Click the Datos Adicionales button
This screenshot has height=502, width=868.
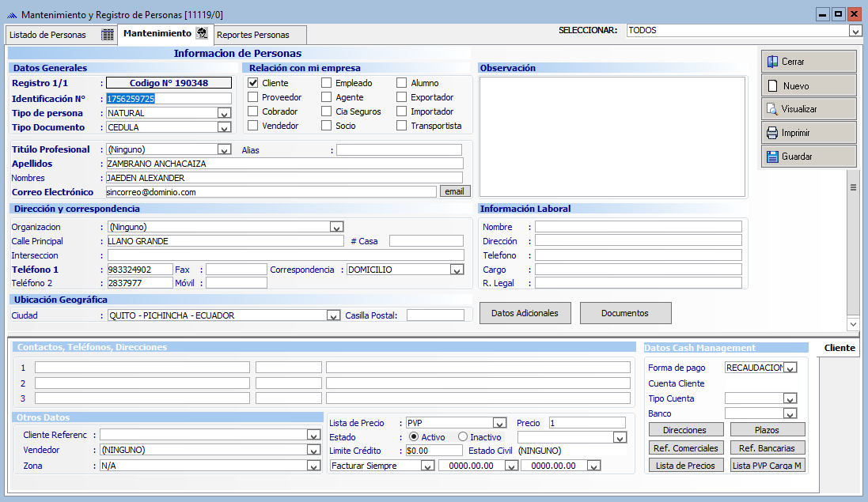coord(525,313)
